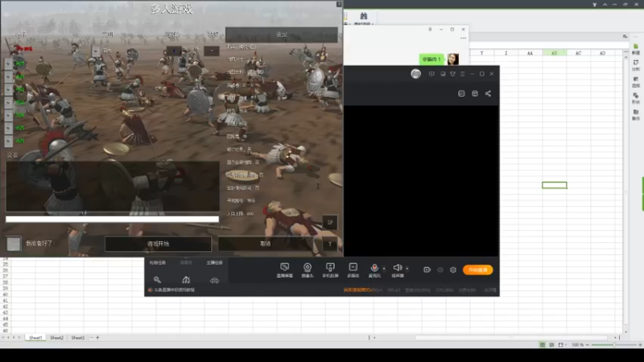The width and height of the screenshot is (644, 362).
Task: Switch to page layout view icon in status bar
Action: (x=551, y=345)
